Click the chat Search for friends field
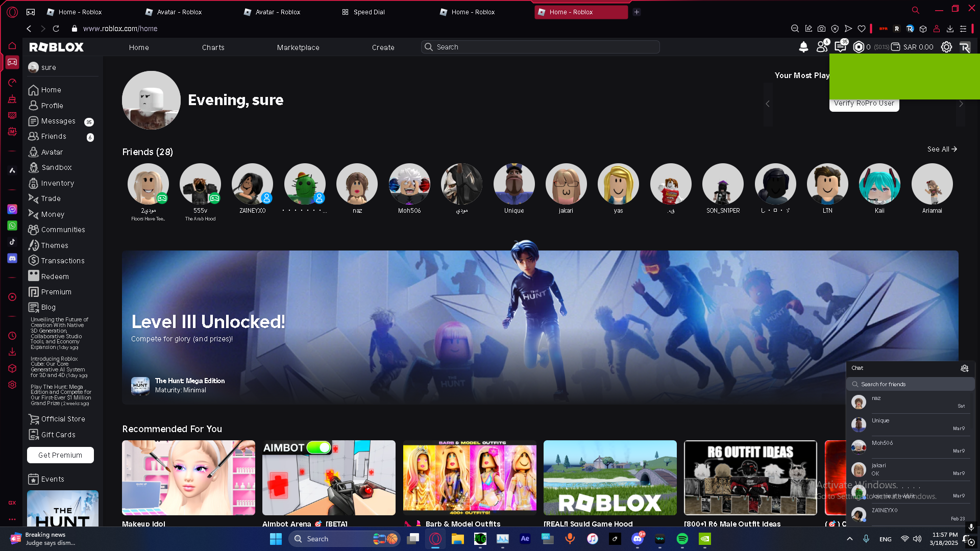Viewport: 980px width, 551px height. coord(910,384)
